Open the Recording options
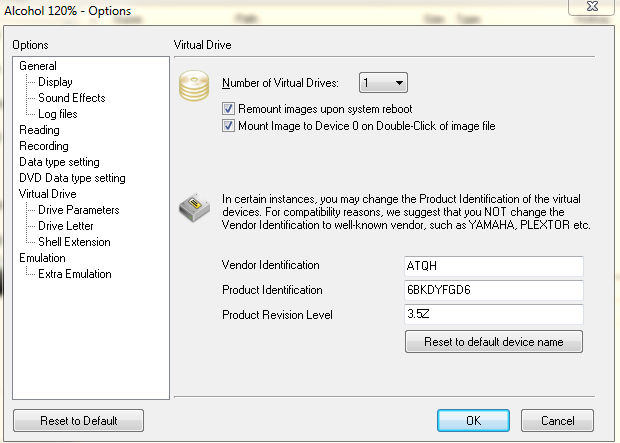620x443 pixels. [x=44, y=146]
